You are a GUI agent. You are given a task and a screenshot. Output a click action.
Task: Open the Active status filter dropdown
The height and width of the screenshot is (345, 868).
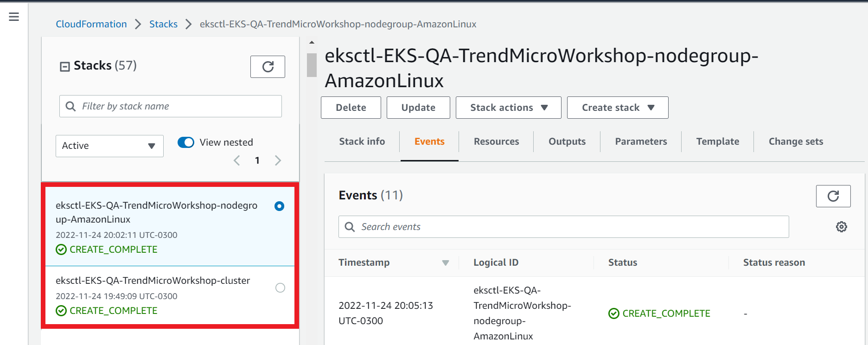(109, 146)
